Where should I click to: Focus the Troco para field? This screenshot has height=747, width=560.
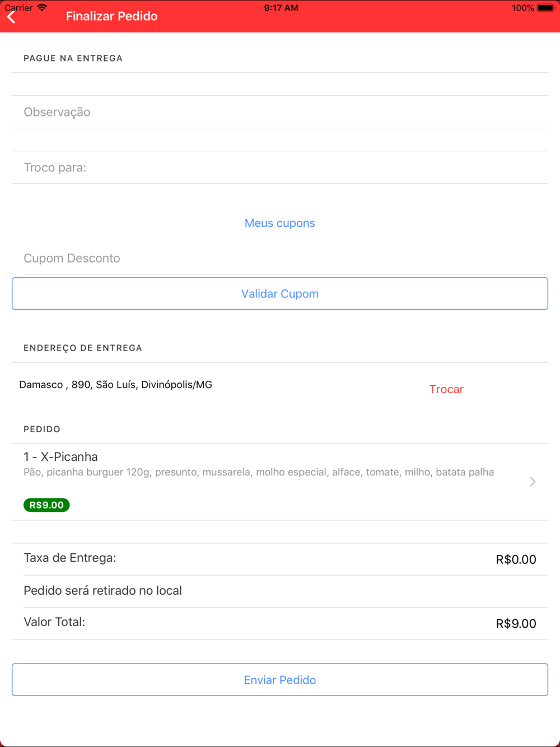(x=280, y=167)
